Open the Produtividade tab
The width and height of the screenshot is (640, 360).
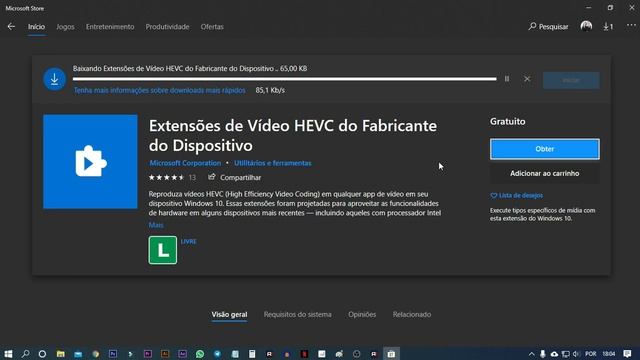pyautogui.click(x=167, y=27)
